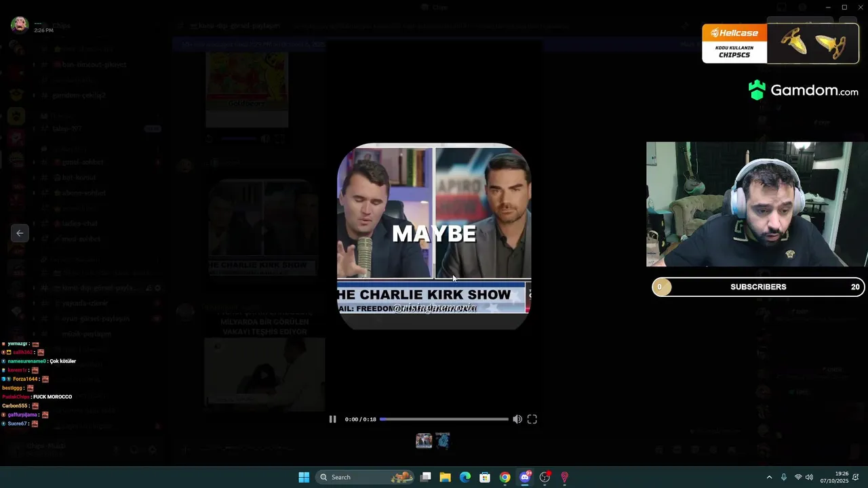The height and width of the screenshot is (488, 868).
Task: Click the Gamdom.com logo
Action: coord(804,90)
